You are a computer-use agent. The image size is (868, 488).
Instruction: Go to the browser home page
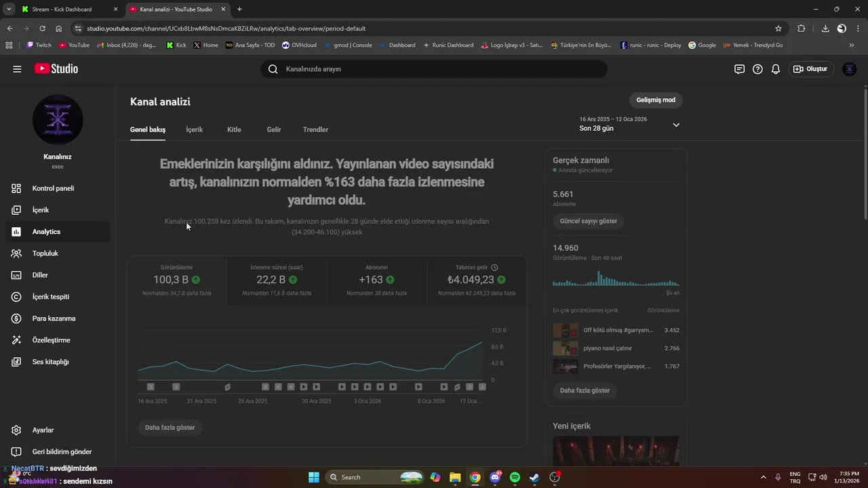coord(59,28)
